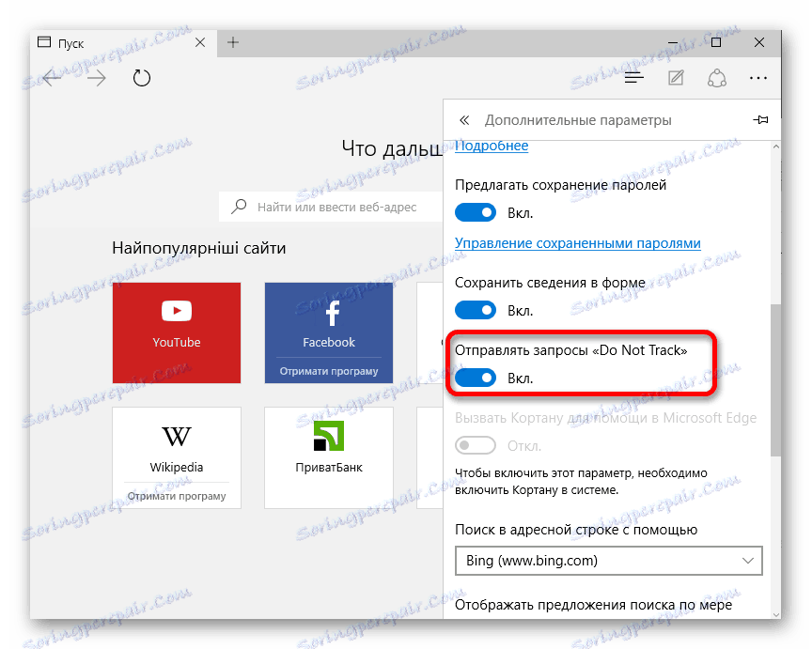Disable the «Do Not Track» toggle
Screen dimensions: 812x649
pos(476,378)
